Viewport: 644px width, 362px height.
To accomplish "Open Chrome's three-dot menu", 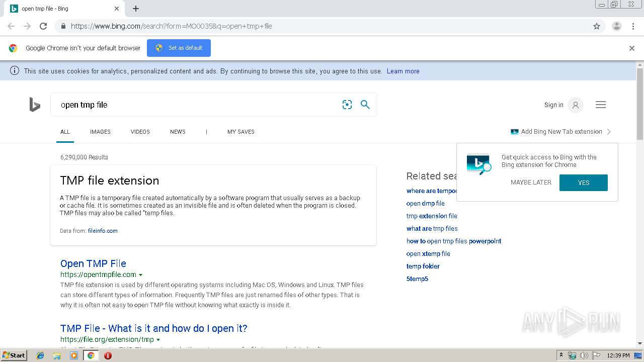I will tap(633, 26).
